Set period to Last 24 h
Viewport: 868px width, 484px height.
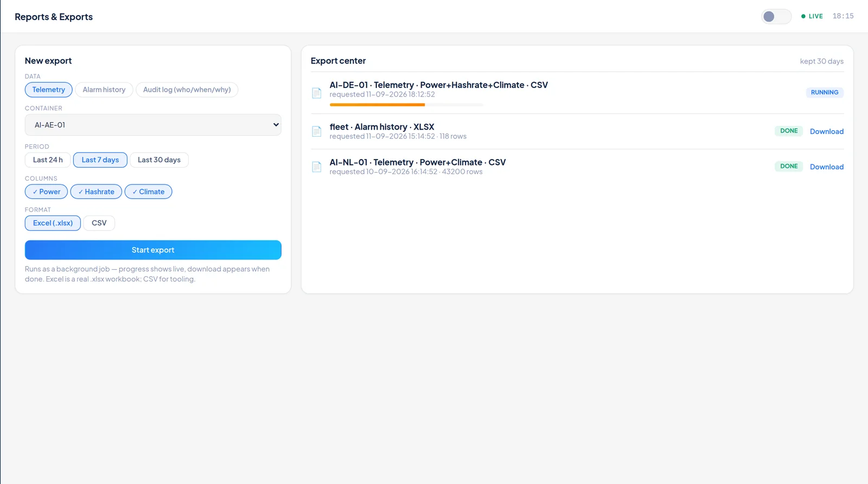click(48, 160)
